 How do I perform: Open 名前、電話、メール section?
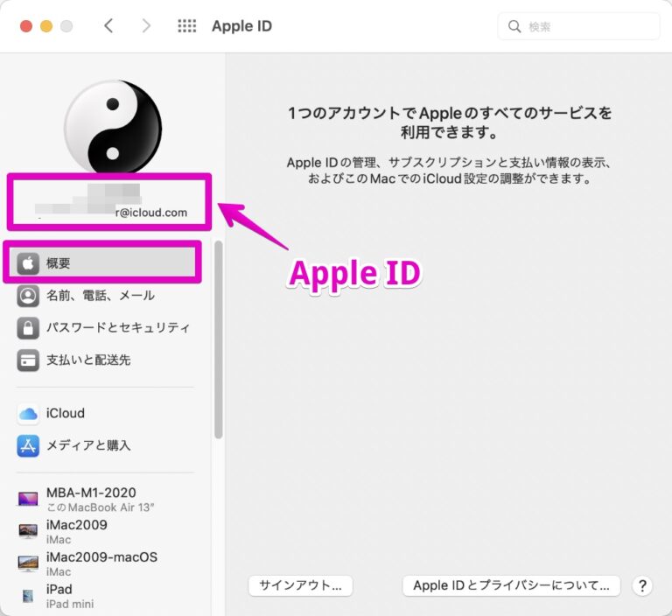pos(101,296)
